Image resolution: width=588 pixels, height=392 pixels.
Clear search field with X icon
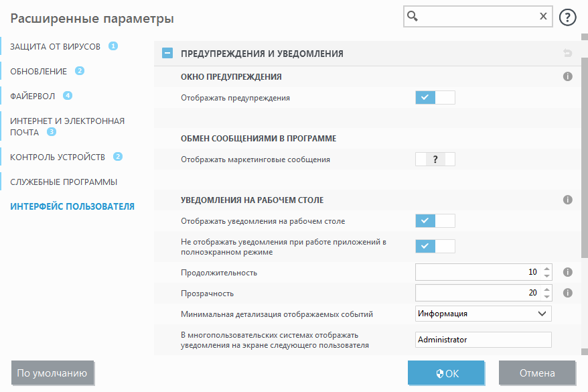click(x=543, y=17)
